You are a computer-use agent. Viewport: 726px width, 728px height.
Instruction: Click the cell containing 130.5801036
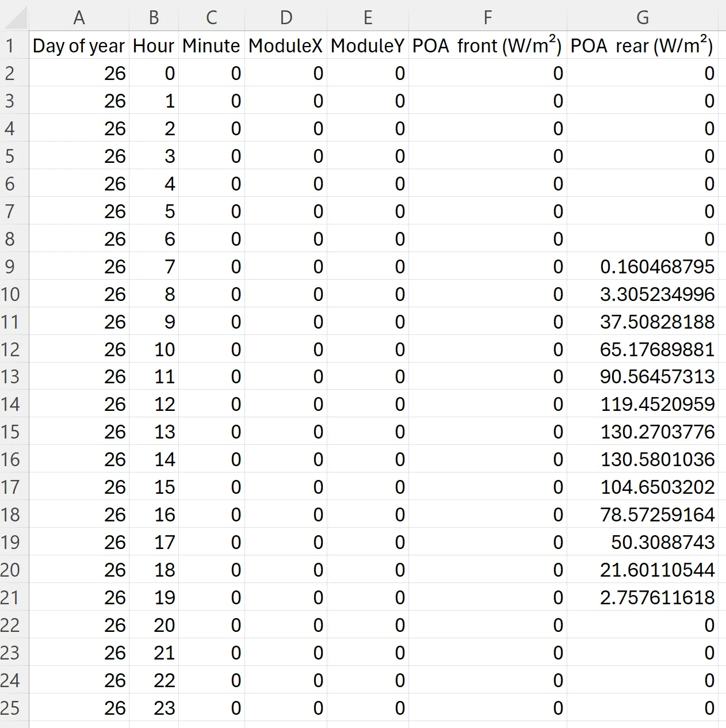[657, 459]
